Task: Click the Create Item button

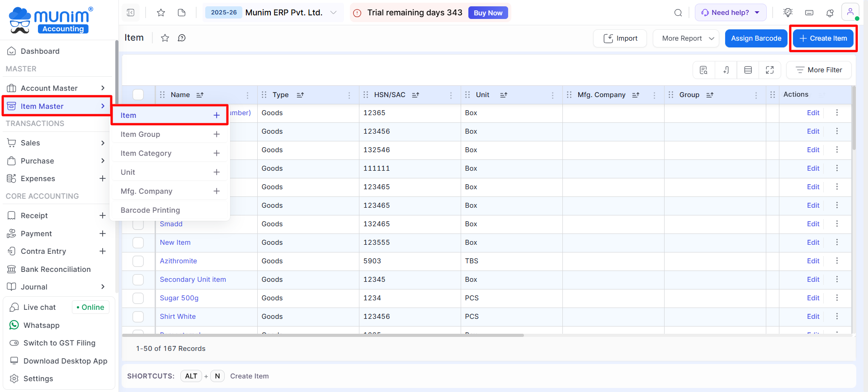Action: coord(823,38)
